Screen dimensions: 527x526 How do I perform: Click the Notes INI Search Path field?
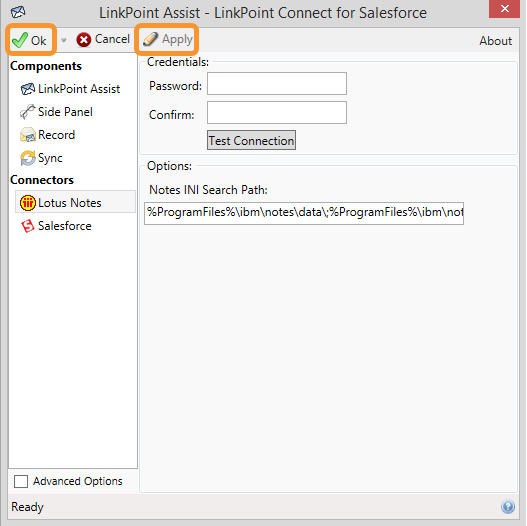click(304, 213)
